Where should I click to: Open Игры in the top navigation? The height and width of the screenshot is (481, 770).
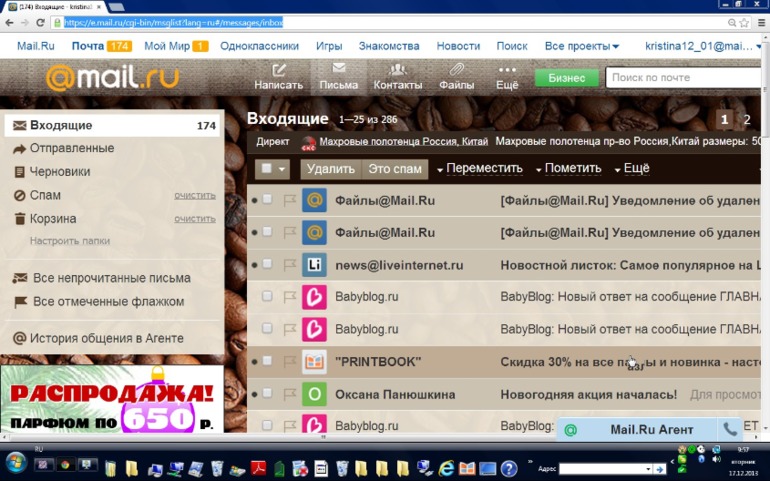[329, 46]
